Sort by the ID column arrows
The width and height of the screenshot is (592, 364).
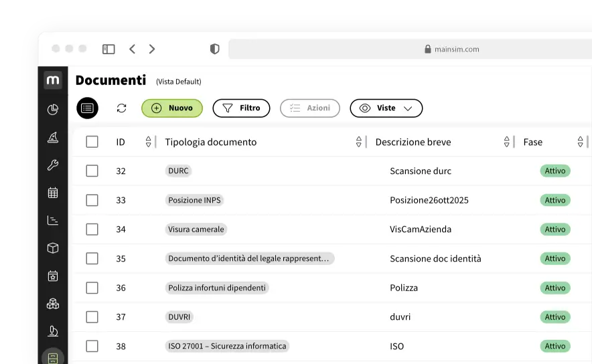pos(149,142)
